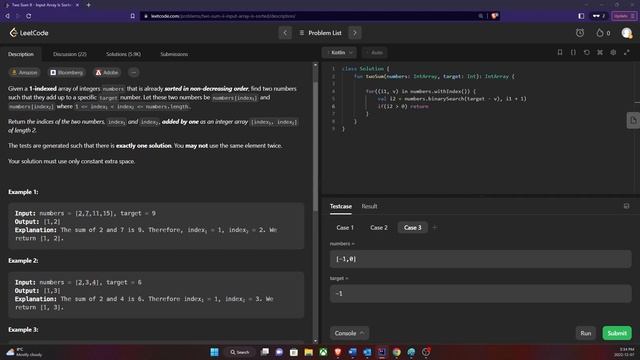640x360 pixels.
Task: Submit the solution
Action: point(617,333)
